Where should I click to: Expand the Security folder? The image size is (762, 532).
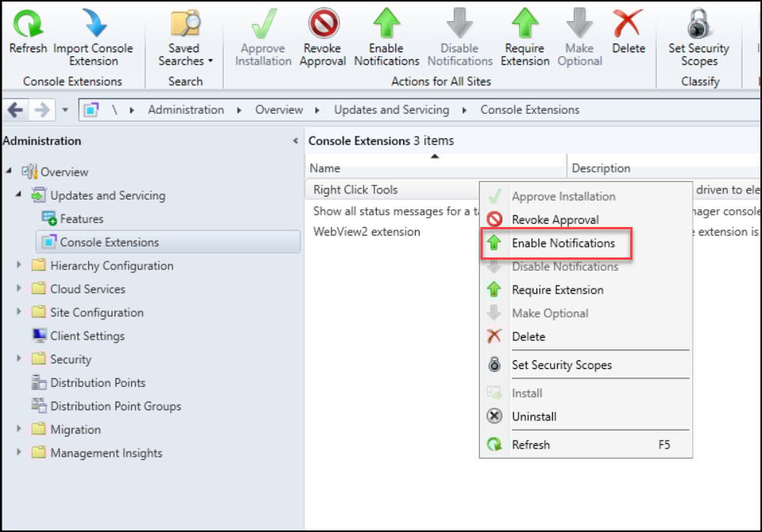(x=19, y=359)
